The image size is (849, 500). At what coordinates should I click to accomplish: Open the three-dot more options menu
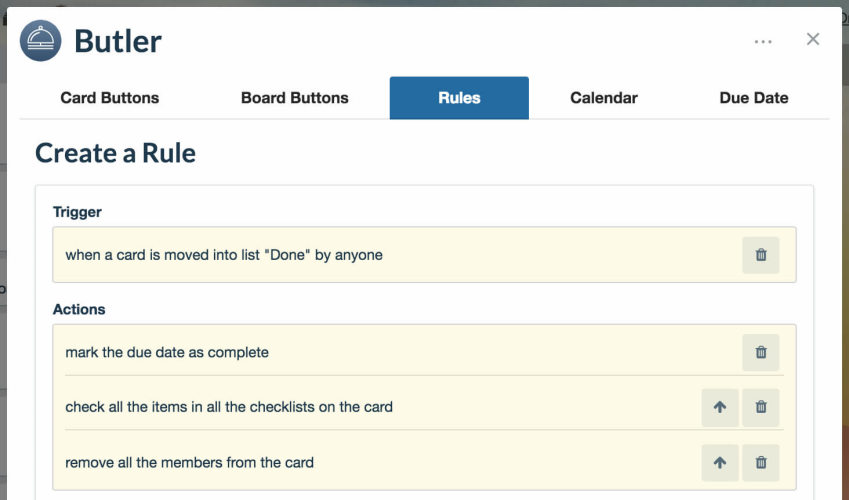point(763,41)
